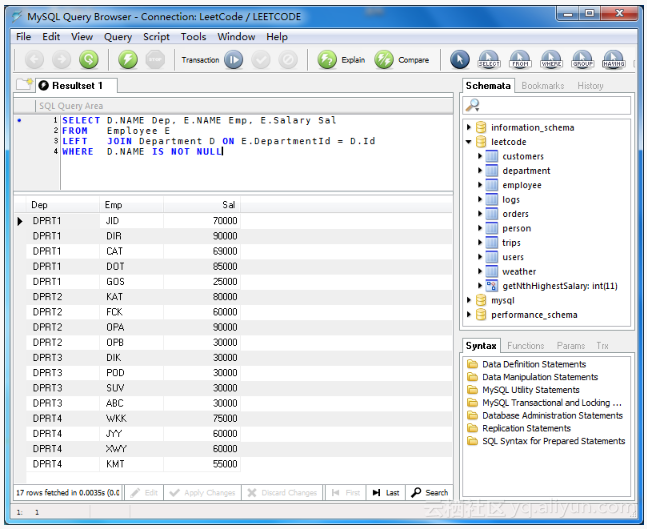Expand the orders table node

pyautogui.click(x=480, y=214)
